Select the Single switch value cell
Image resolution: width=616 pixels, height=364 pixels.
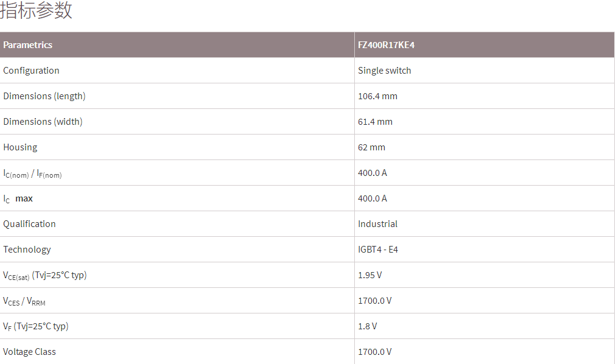pyautogui.click(x=384, y=71)
